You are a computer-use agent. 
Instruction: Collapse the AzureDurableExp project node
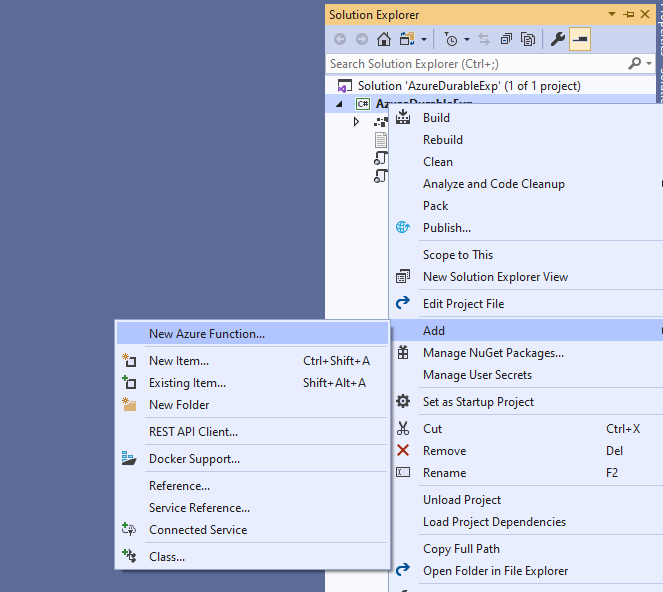pyautogui.click(x=339, y=104)
